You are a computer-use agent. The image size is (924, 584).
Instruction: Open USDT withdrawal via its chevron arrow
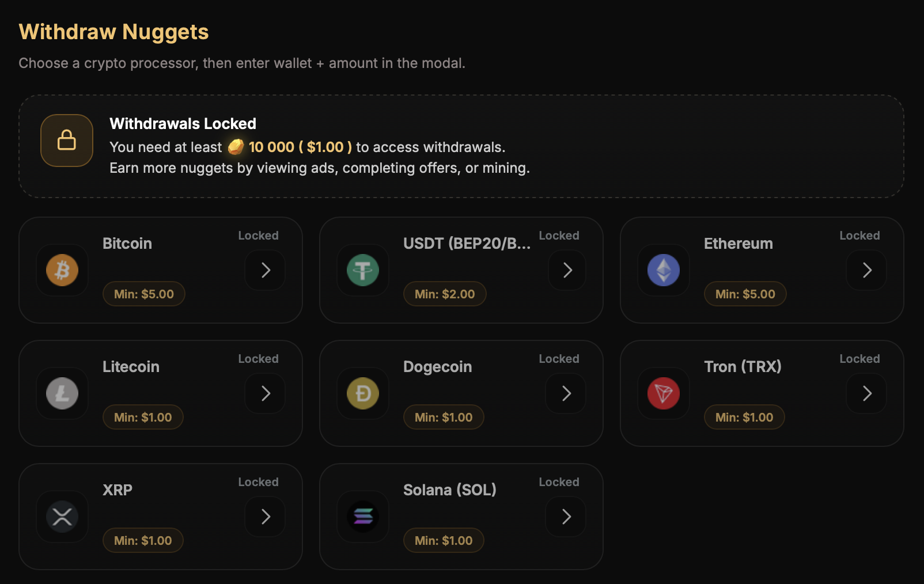tap(567, 270)
